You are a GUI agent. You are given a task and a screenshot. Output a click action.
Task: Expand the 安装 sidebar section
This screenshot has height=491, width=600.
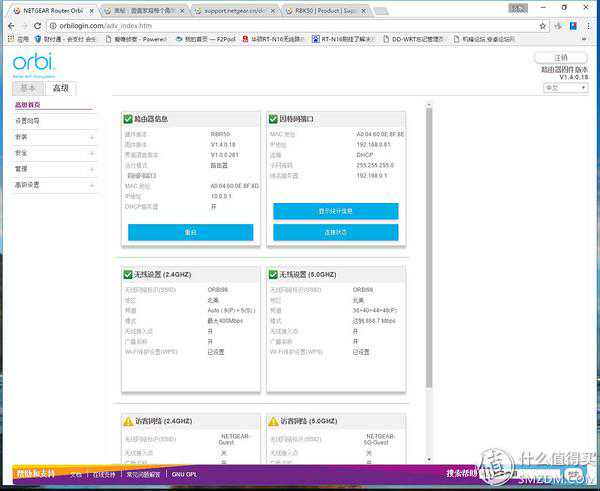(x=92, y=137)
